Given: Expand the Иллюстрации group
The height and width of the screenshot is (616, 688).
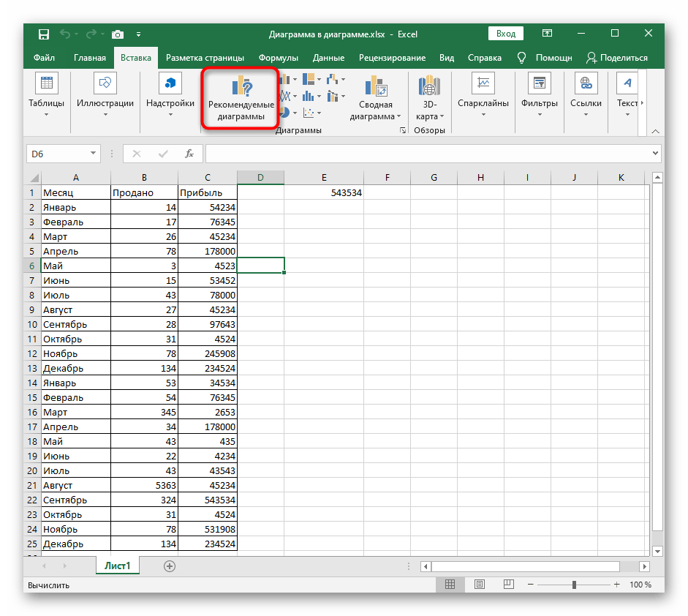Looking at the screenshot, I should pos(105,96).
